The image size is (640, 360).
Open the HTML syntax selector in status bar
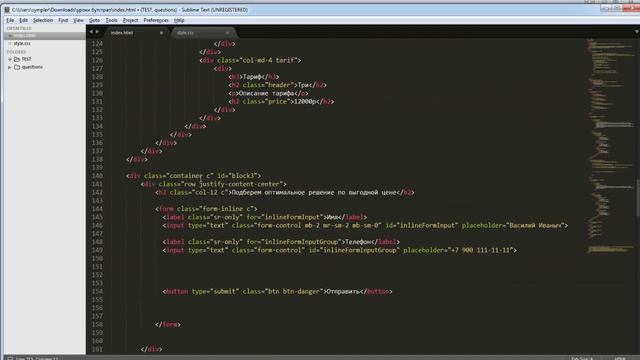tap(620, 358)
